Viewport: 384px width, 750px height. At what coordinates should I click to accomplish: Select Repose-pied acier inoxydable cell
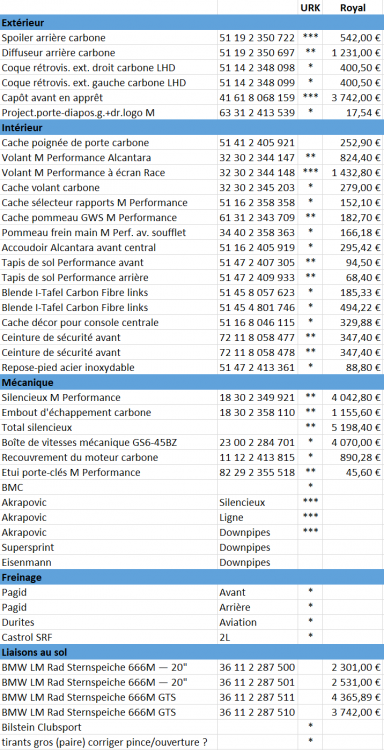[109, 368]
